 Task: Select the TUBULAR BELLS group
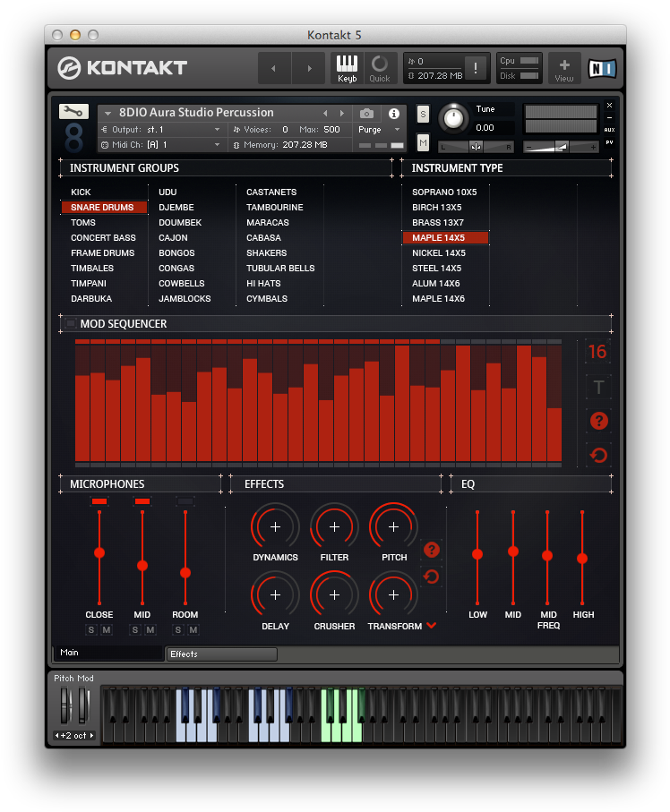pos(280,269)
